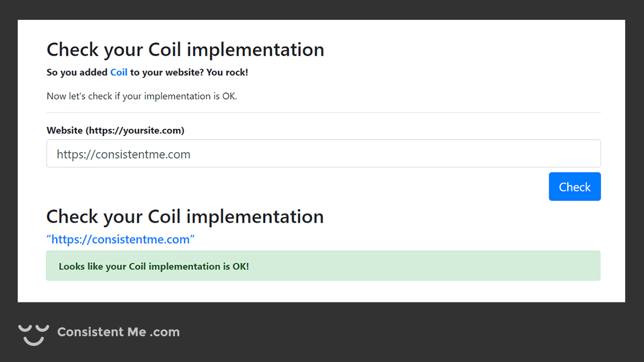Click the blue Check button

pos(574,187)
